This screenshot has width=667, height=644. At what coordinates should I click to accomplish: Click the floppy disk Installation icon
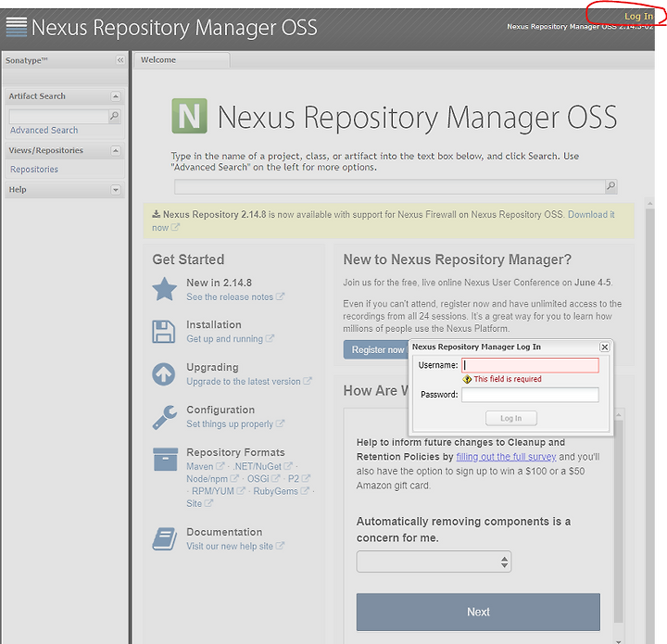(164, 332)
